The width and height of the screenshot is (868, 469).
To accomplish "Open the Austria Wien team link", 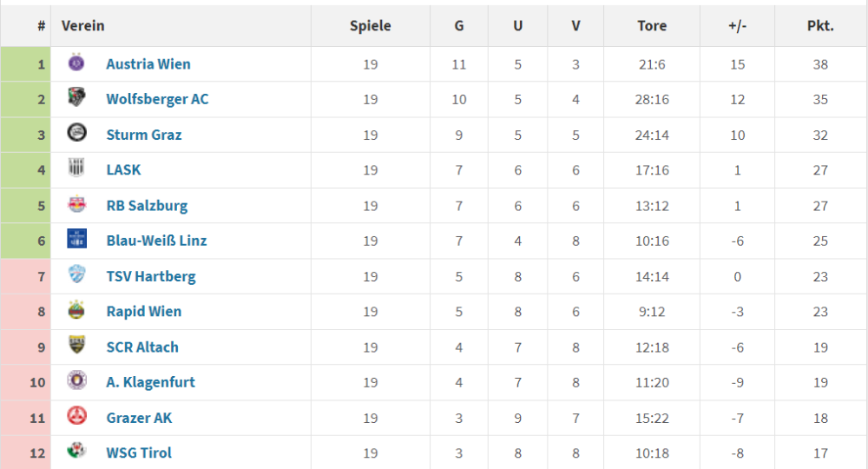I will click(x=148, y=64).
